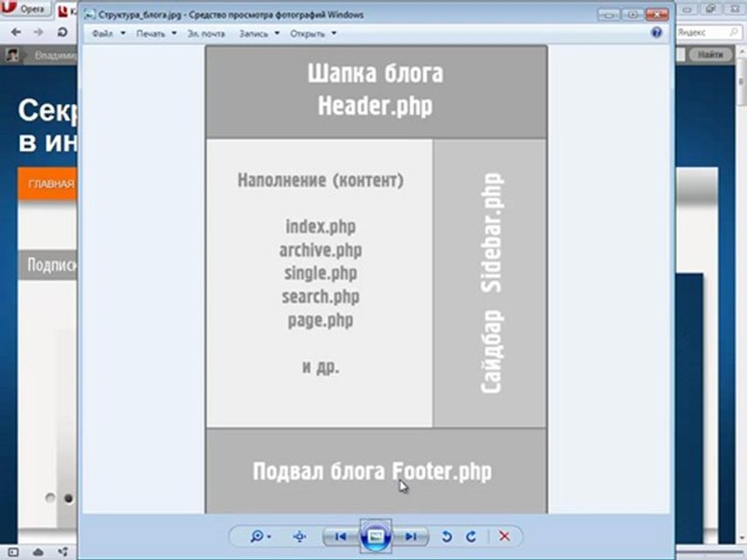Click Opera share status bar icon
The image size is (747, 560).
[63, 552]
